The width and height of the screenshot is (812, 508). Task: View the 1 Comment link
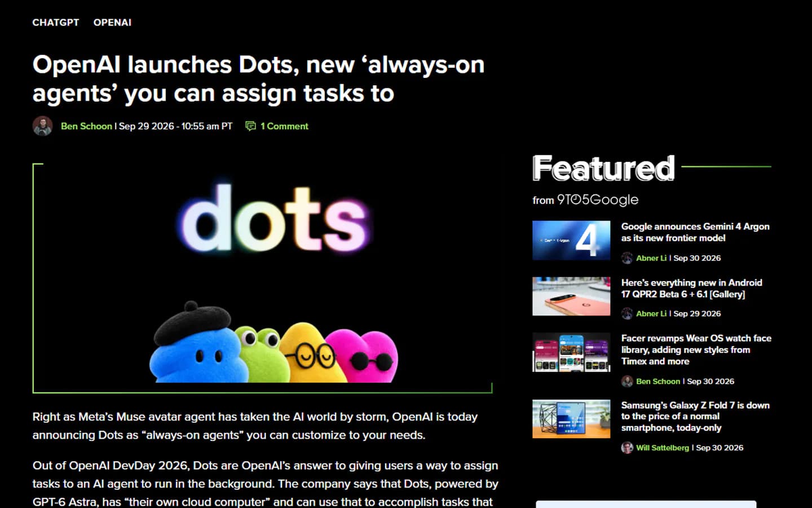coord(284,126)
